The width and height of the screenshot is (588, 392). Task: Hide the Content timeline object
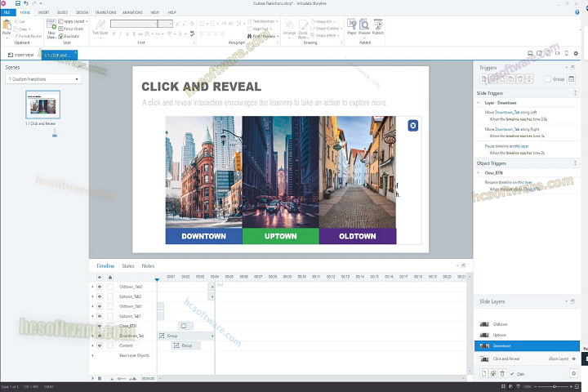pyautogui.click(x=100, y=345)
